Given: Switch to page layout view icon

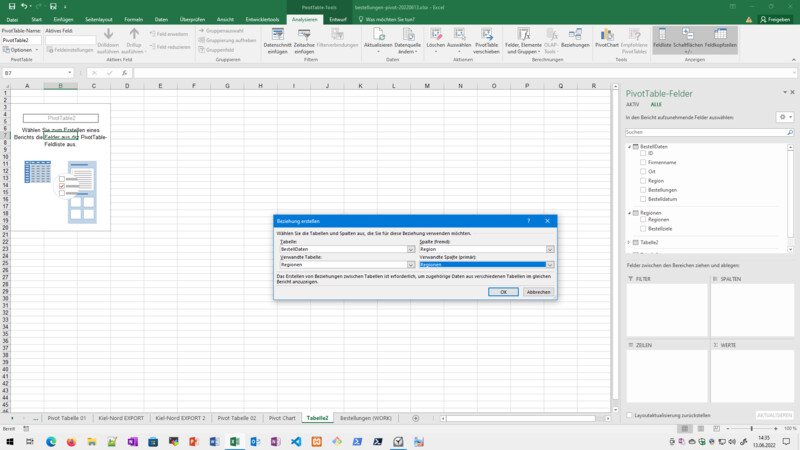Looking at the screenshot, I should tap(701, 429).
